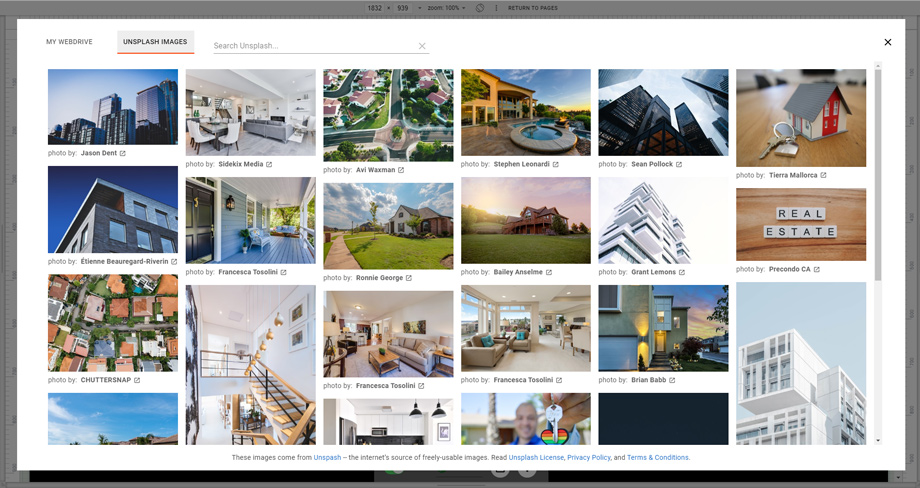Open external link icon beside Avi Waxman
The image size is (920, 488).
[x=401, y=170]
